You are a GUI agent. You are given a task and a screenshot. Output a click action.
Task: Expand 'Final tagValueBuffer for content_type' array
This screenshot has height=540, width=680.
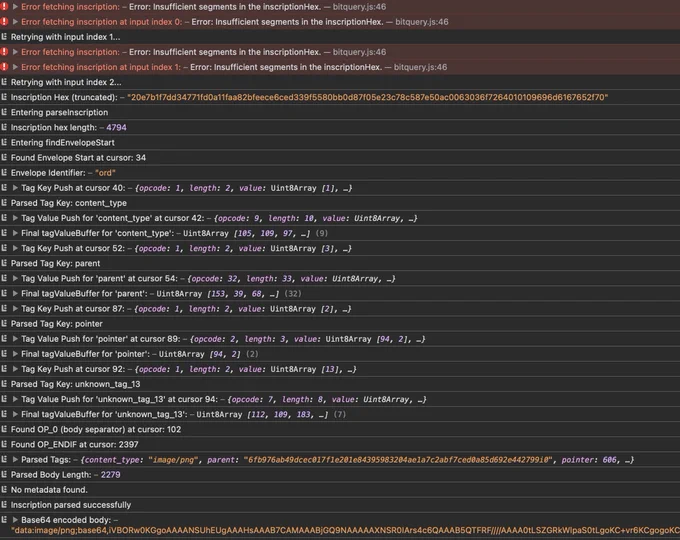(x=15, y=233)
